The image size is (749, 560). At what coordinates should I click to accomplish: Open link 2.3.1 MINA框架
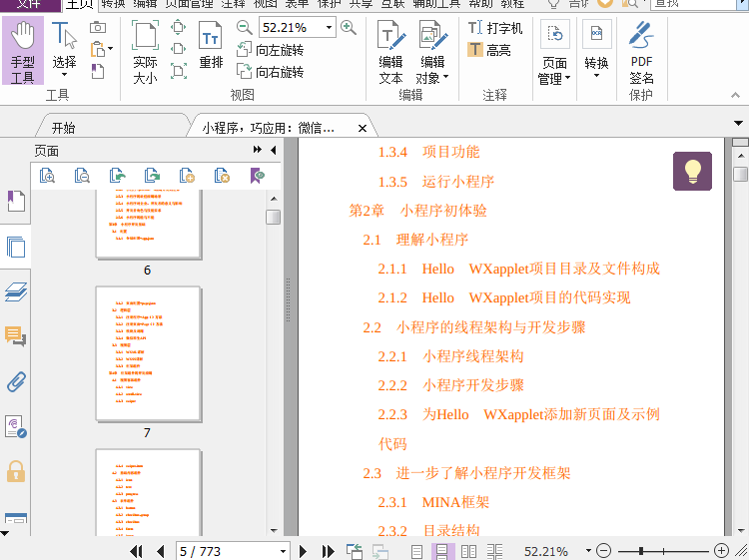[x=433, y=502]
